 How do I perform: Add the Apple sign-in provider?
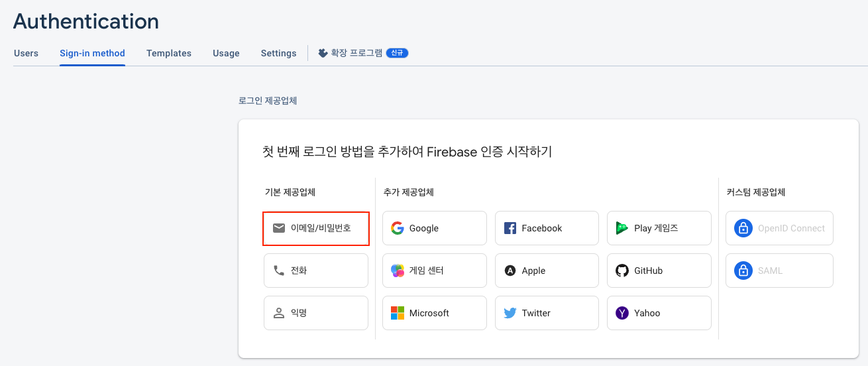click(x=547, y=271)
